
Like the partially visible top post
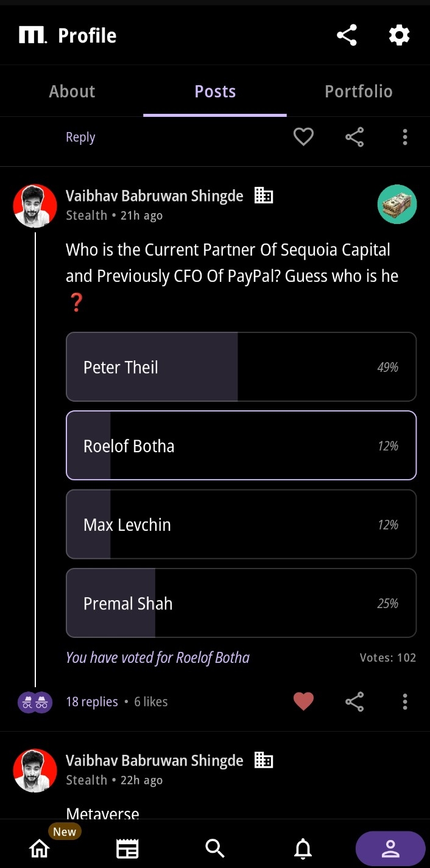(x=303, y=137)
